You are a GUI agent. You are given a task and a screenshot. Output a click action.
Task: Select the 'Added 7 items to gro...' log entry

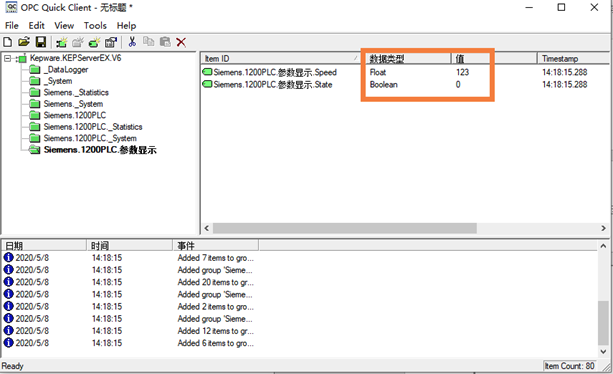tap(215, 258)
